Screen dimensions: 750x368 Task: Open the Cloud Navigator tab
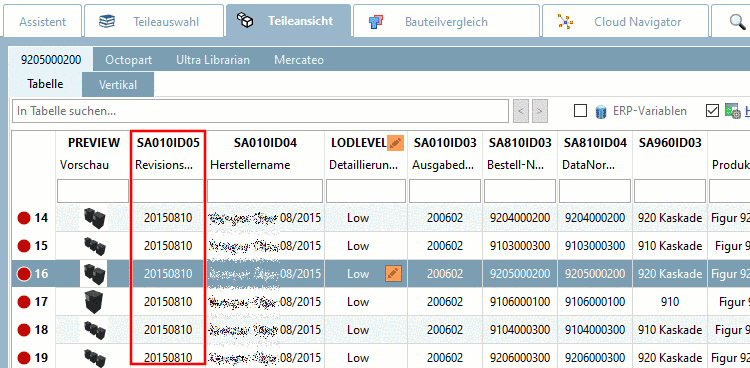tap(625, 22)
